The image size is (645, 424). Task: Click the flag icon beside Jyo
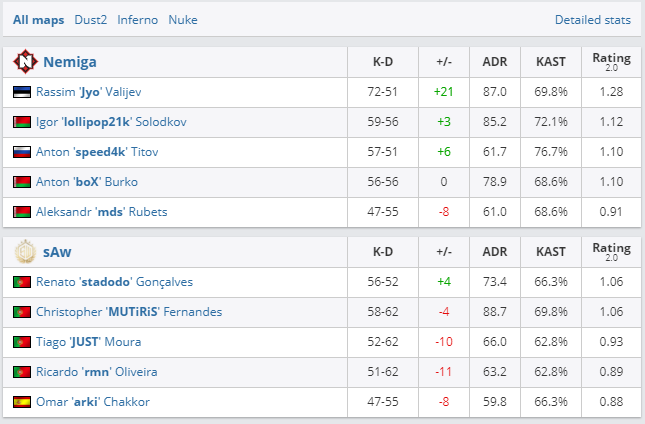click(22, 92)
